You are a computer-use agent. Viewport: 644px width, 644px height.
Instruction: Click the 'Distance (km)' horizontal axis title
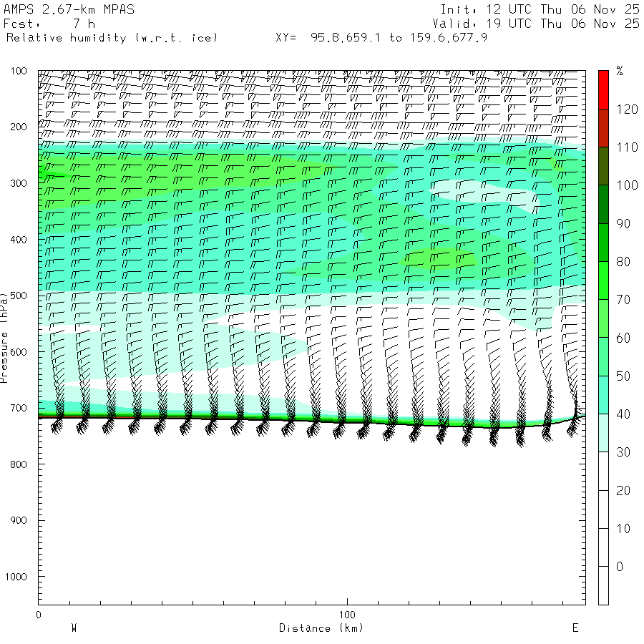tap(321, 628)
